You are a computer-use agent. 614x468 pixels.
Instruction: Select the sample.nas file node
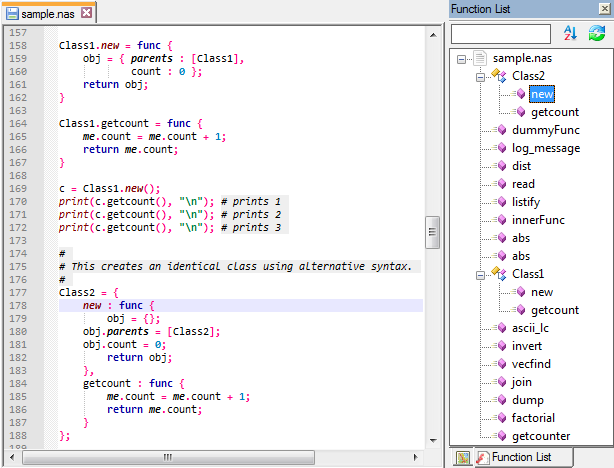click(x=522, y=58)
